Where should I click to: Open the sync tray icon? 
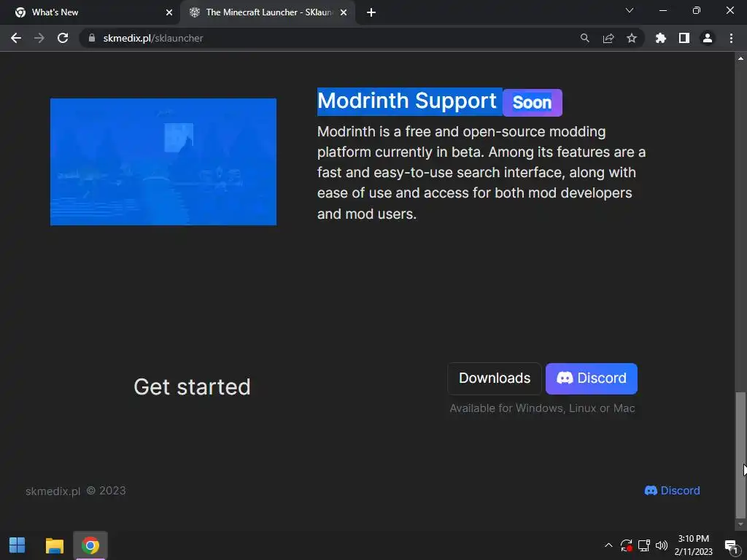tap(627, 545)
